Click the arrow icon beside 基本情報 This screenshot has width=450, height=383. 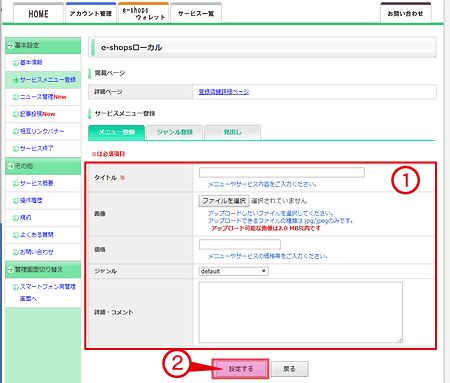tap(15, 63)
